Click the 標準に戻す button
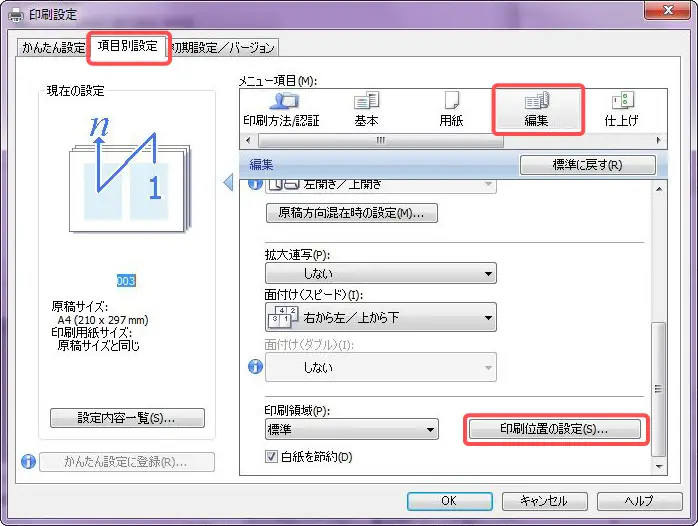 [x=588, y=165]
